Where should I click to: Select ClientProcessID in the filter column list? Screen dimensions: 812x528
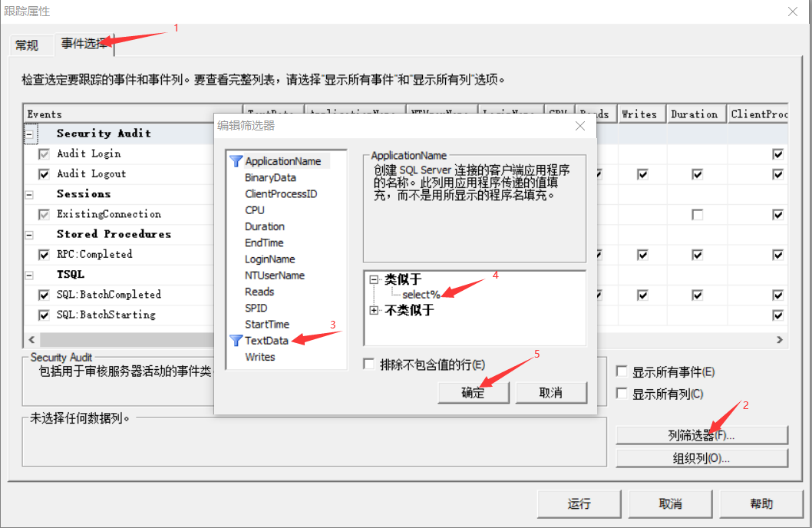click(x=281, y=194)
